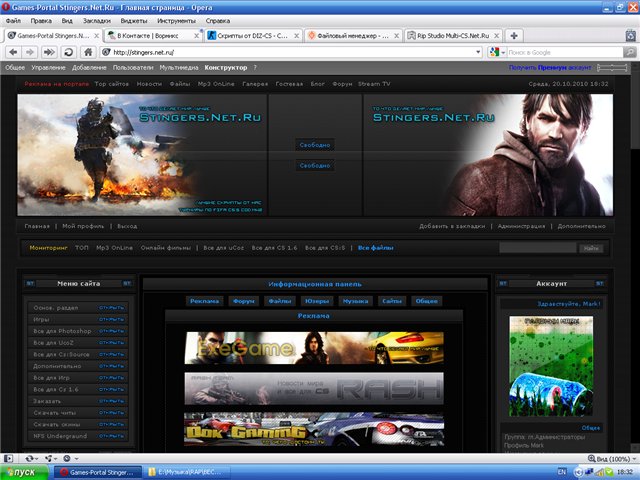The image size is (640, 480).
Task: Click the lower Свободно banner slot
Action: pyautogui.click(x=315, y=166)
